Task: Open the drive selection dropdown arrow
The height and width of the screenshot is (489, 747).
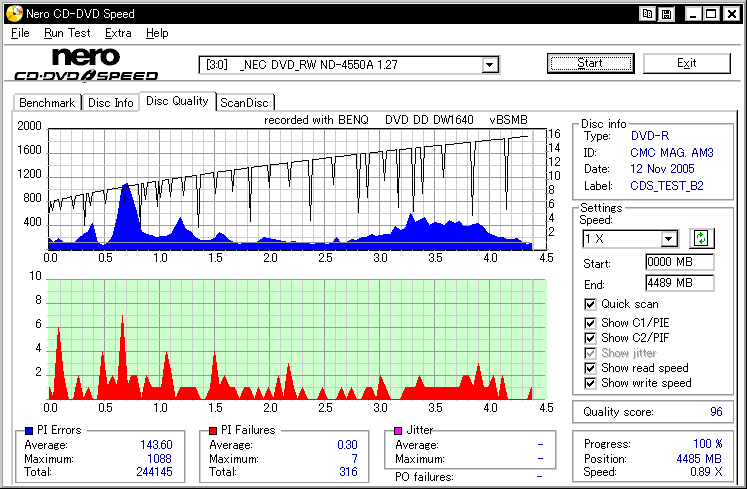Action: coord(489,65)
